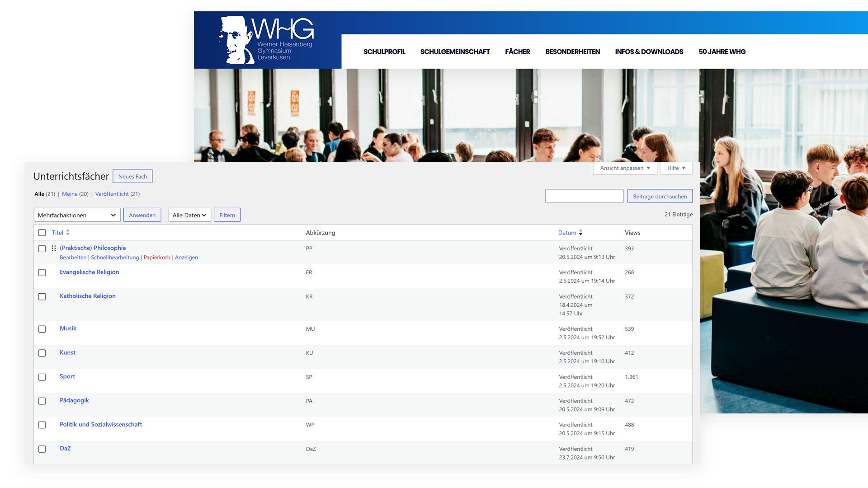Screen dimensions: 868x488
Task: Show the Veröffentlicht (21) filter view
Action: click(x=117, y=194)
